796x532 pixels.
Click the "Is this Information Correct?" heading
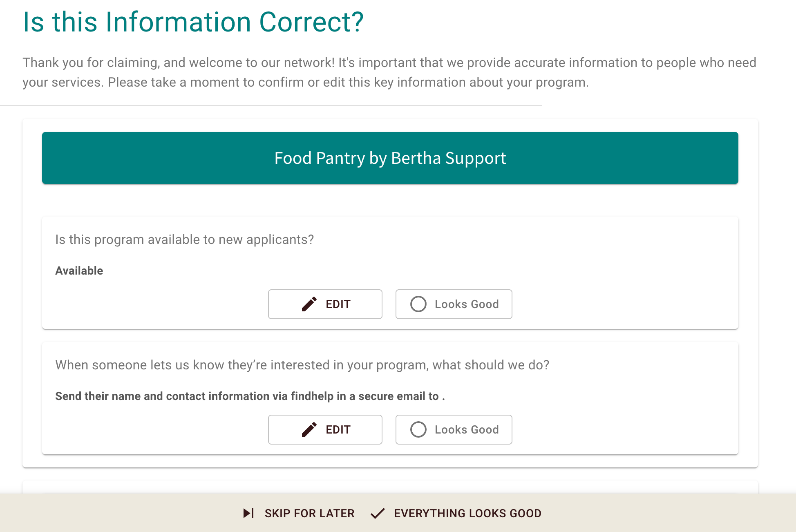pyautogui.click(x=193, y=22)
